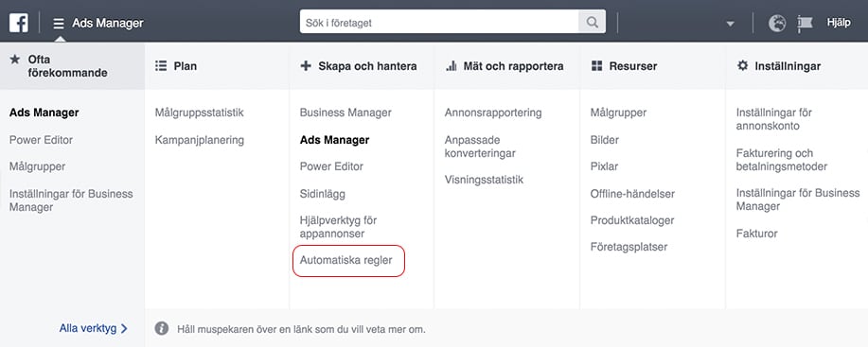The image size is (868, 347).
Task: Click the Ads Manager title in top bar
Action: click(107, 24)
